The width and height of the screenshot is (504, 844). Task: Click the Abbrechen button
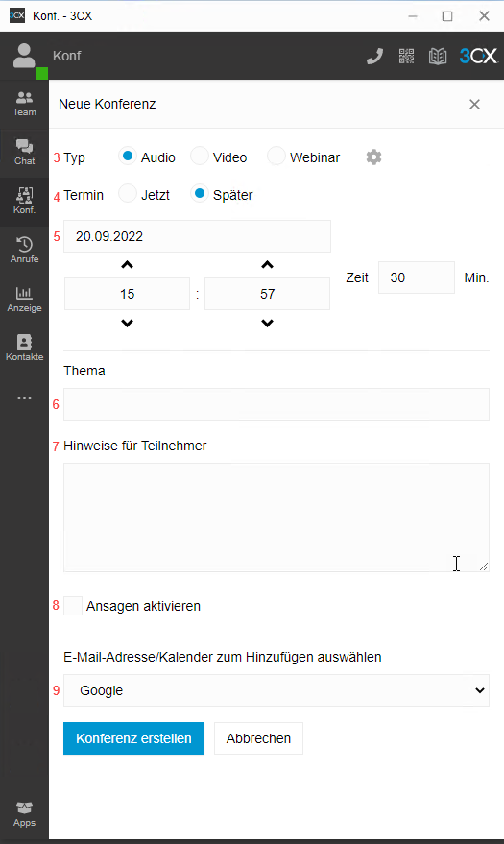(259, 738)
